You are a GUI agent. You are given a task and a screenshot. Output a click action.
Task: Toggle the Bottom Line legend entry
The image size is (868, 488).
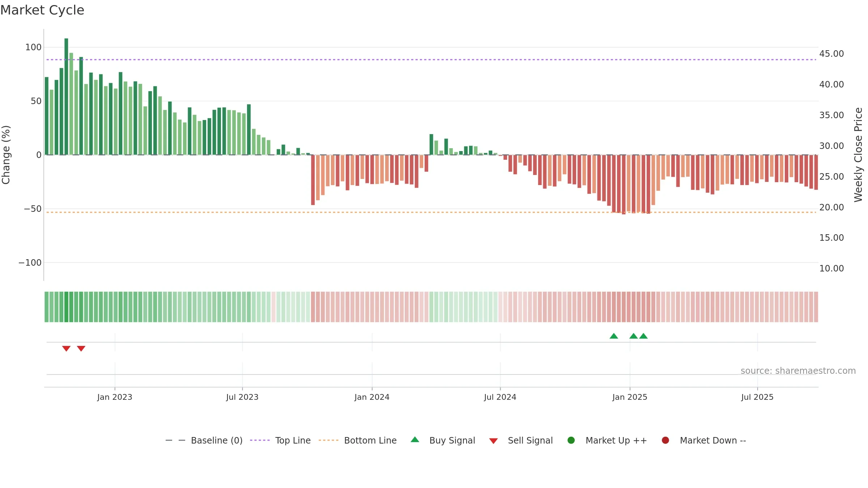tap(358, 440)
